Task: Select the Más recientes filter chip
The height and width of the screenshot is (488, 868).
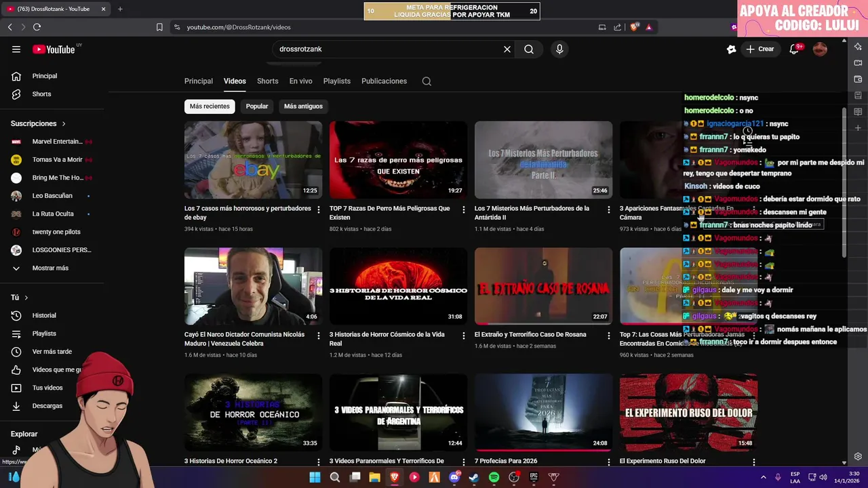Action: [x=210, y=106]
